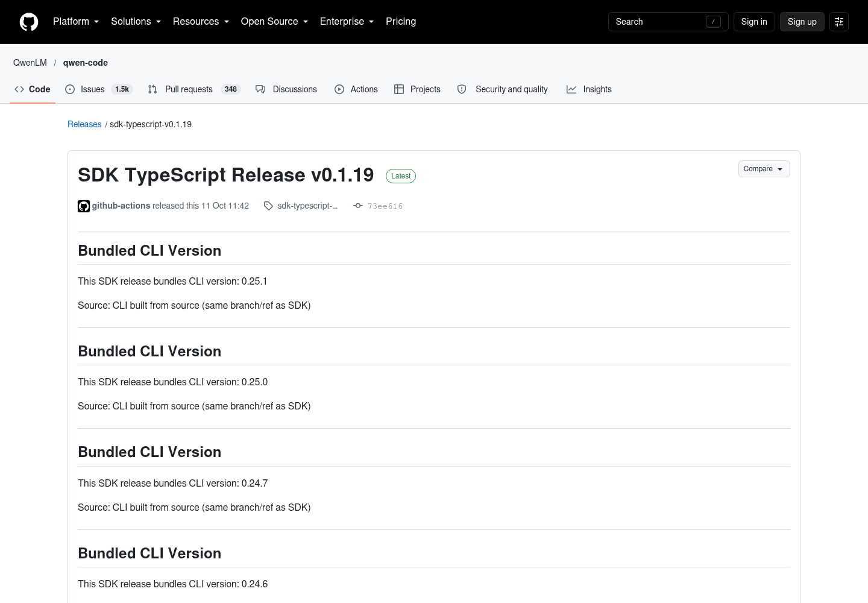The image size is (868, 603).
Task: Click the slash shortcut key icon
Action: pyautogui.click(x=713, y=22)
